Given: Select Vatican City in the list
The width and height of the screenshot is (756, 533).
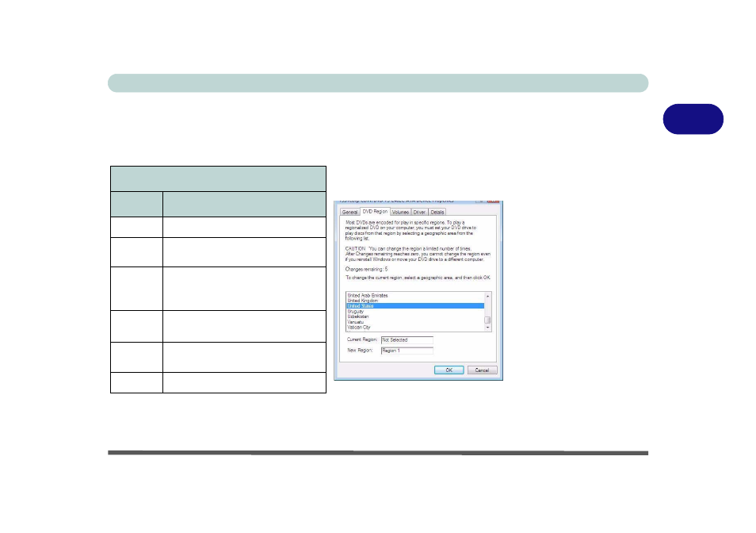Looking at the screenshot, I should [415, 327].
